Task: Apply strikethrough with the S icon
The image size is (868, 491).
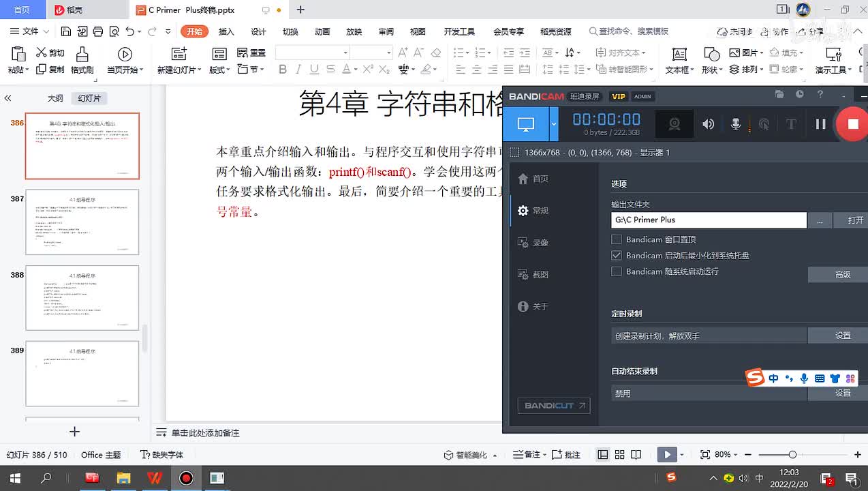Action: [x=330, y=69]
